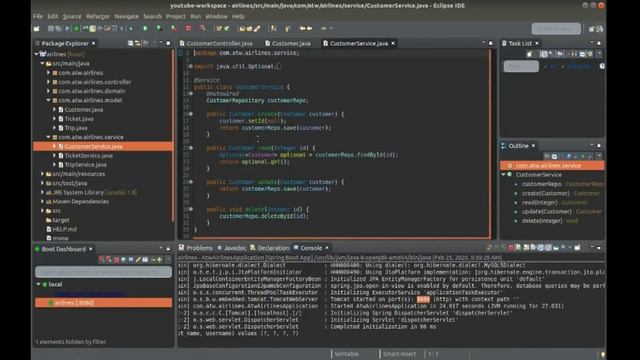The image size is (640, 360).
Task: Click the Activate link in Task List
Action: [x=579, y=66]
